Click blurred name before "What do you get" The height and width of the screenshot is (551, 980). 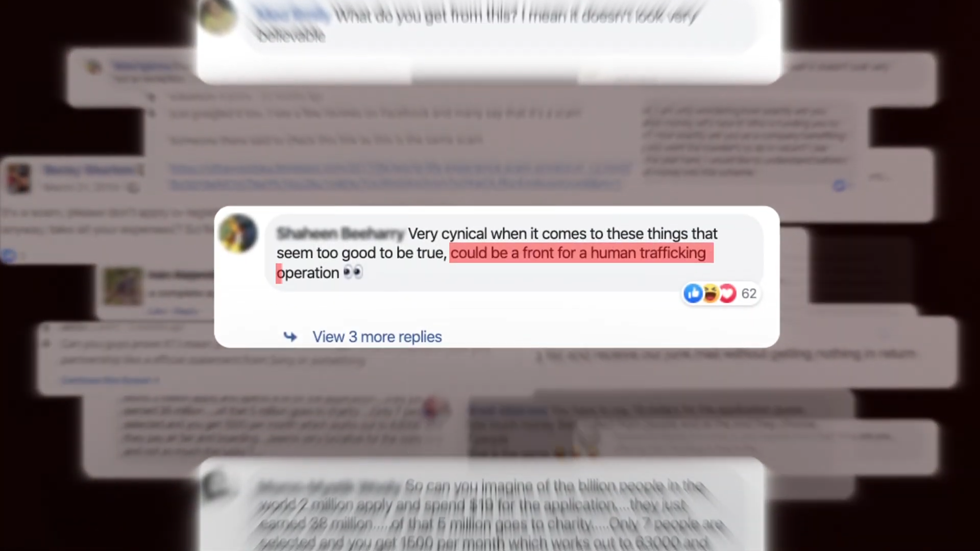coord(293,14)
